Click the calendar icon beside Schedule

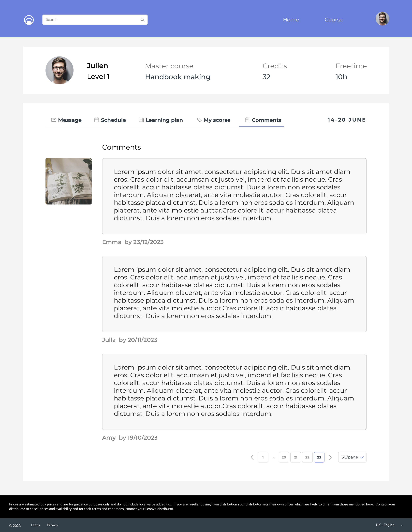96,120
